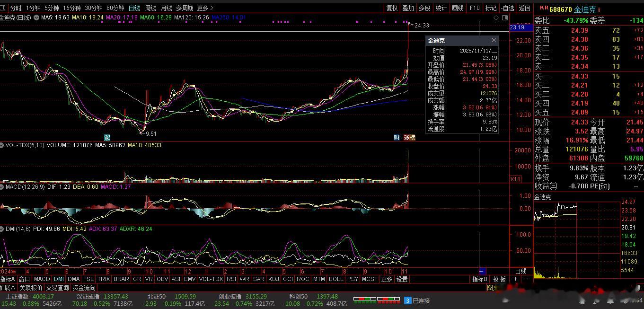Toggle 叠加 overlay mode
The height and width of the screenshot is (309, 644).
[x=408, y=8]
